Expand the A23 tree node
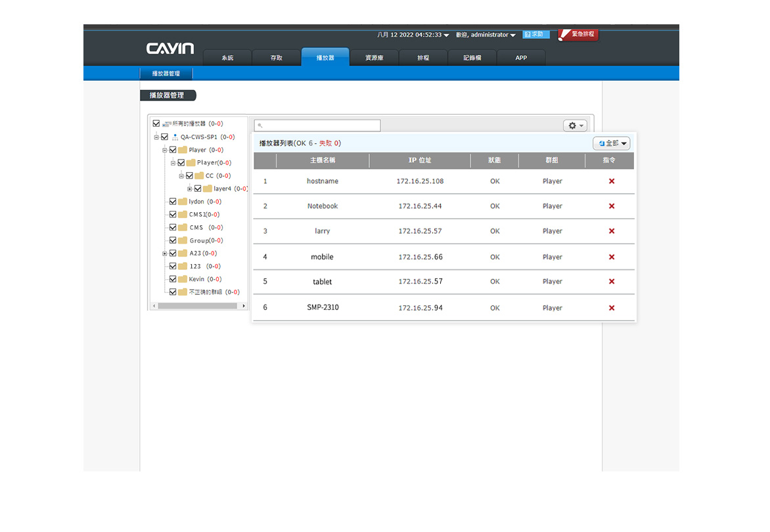 pyautogui.click(x=164, y=254)
